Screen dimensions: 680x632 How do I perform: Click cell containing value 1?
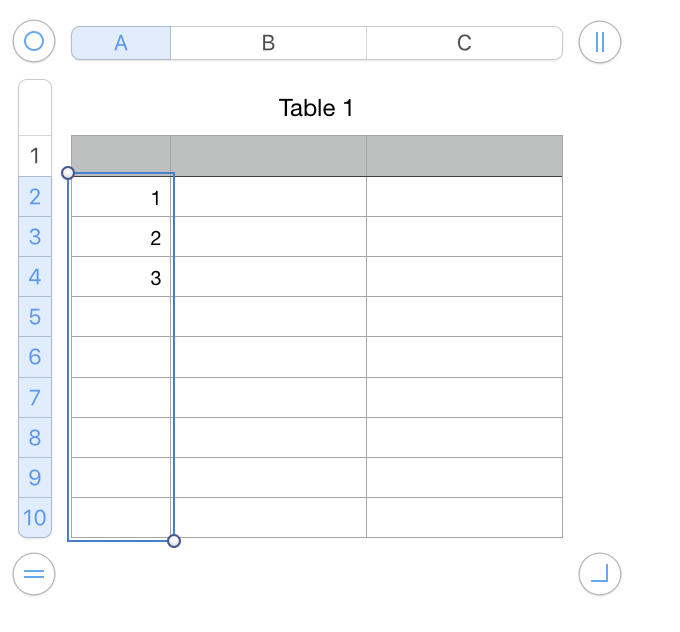[121, 197]
